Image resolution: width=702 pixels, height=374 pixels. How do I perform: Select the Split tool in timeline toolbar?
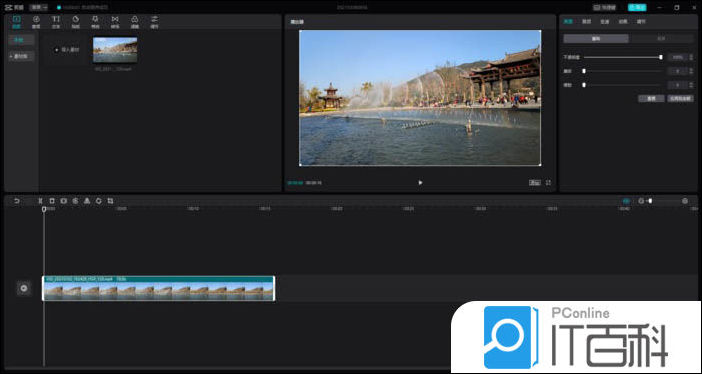pos(40,201)
